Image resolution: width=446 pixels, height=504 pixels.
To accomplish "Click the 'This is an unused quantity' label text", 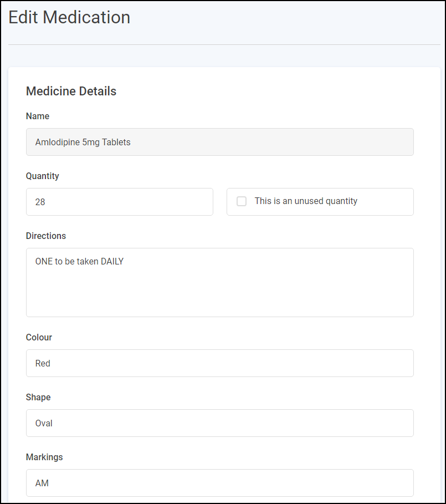I will [x=306, y=201].
